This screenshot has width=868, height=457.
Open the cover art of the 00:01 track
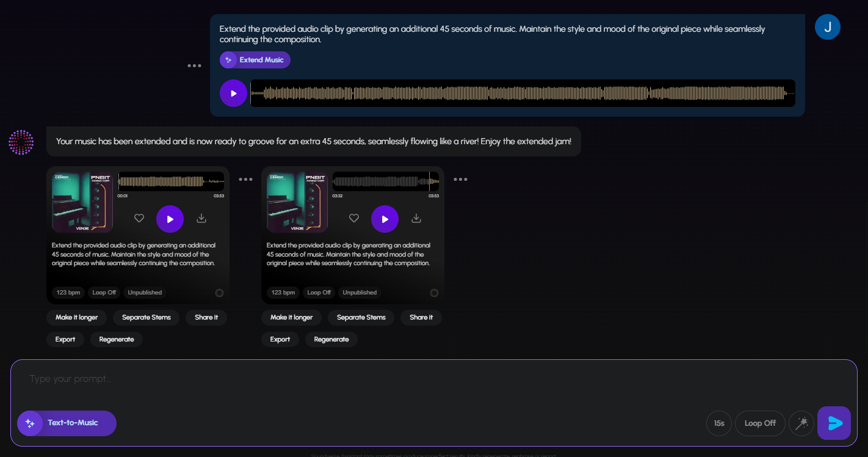[x=82, y=202]
